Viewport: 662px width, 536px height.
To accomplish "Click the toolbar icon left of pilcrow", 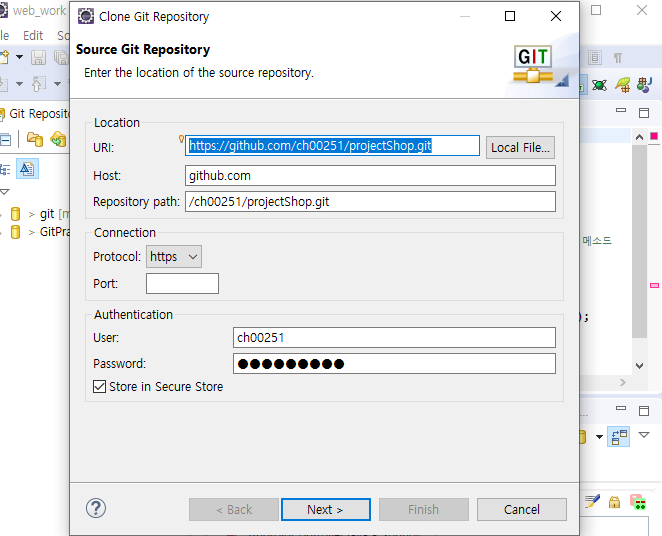I will click(x=594, y=57).
